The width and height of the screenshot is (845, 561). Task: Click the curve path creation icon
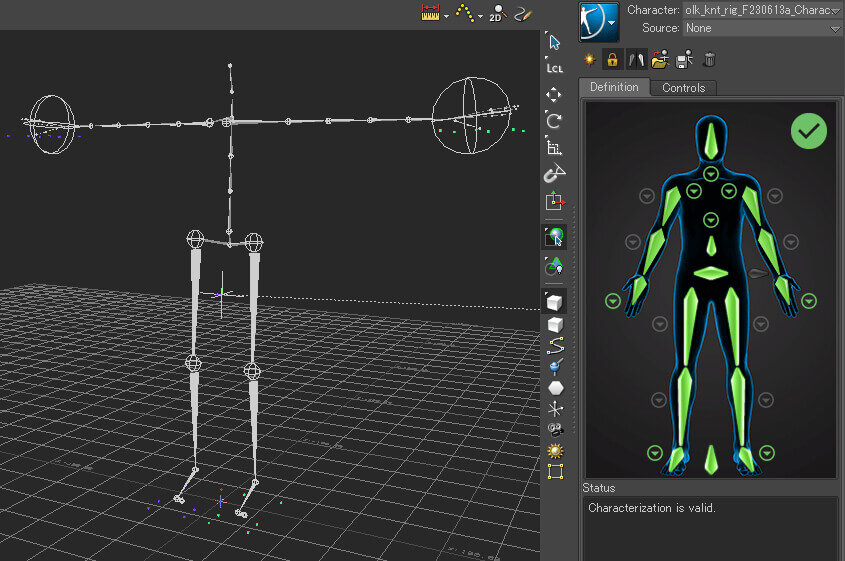555,346
